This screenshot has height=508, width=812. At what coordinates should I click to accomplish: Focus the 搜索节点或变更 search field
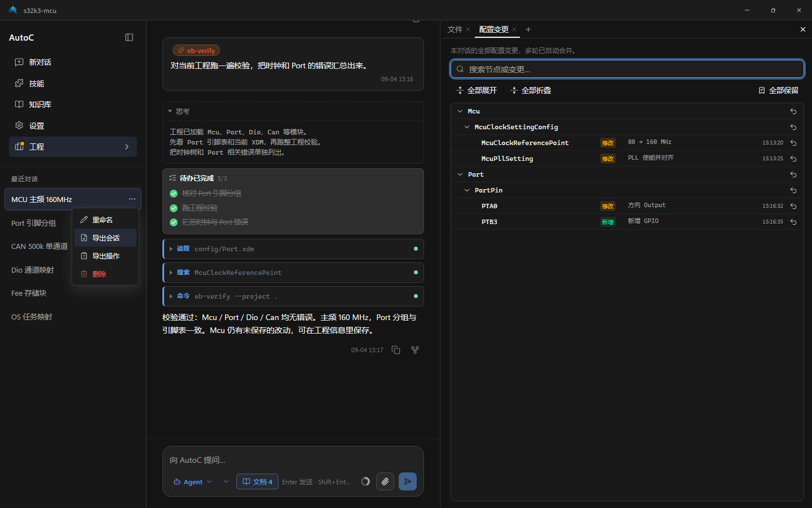pos(627,69)
